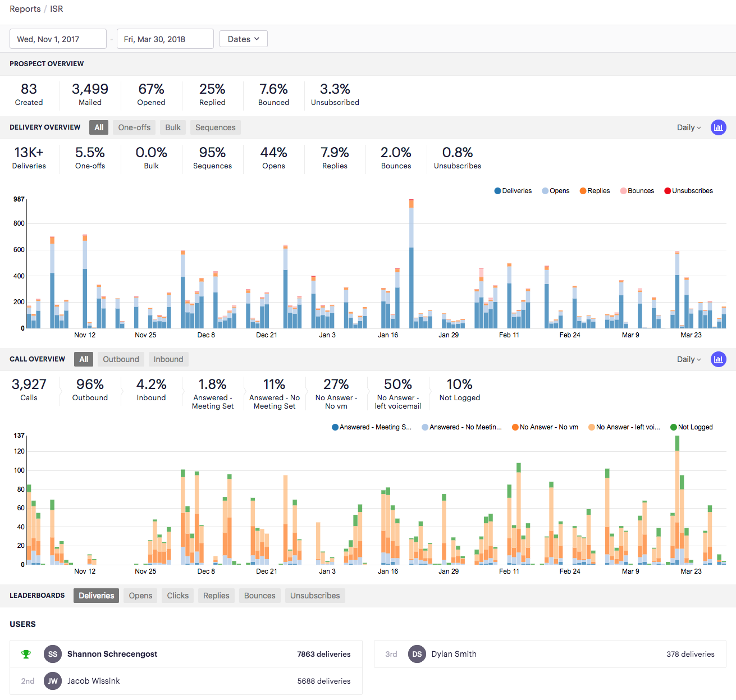The height and width of the screenshot is (700, 736).
Task: Click the trophy icon beside Shannon Schrecengost
Action: click(x=26, y=654)
